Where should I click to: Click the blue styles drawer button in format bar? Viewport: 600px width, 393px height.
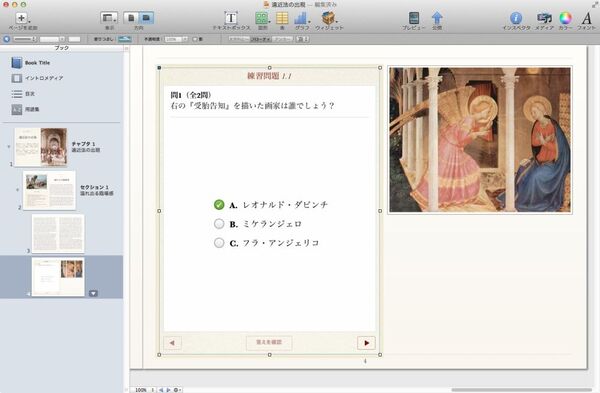pos(7,39)
